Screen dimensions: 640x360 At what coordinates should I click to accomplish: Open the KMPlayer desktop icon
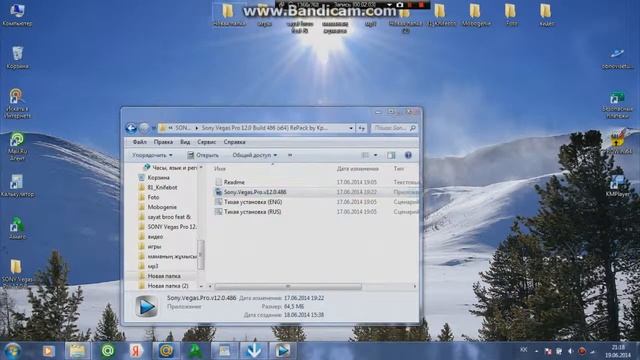click(618, 186)
